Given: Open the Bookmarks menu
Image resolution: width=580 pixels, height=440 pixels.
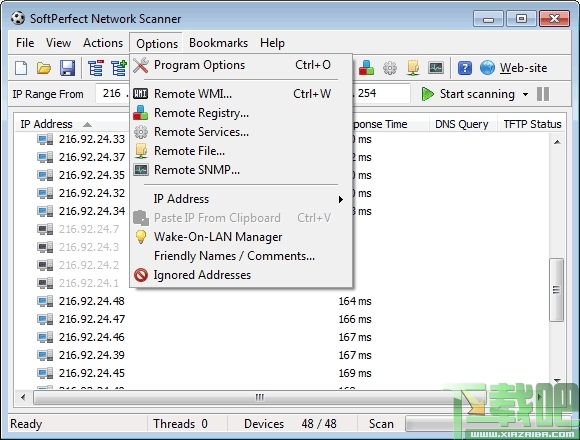Looking at the screenshot, I should [218, 43].
